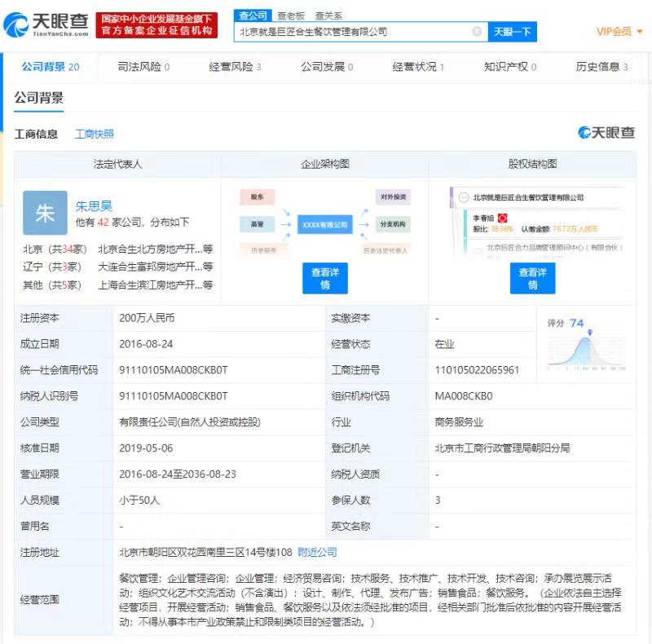The height and width of the screenshot is (644, 652).
Task: Click the 股东 node in structure diagram
Action: [258, 196]
